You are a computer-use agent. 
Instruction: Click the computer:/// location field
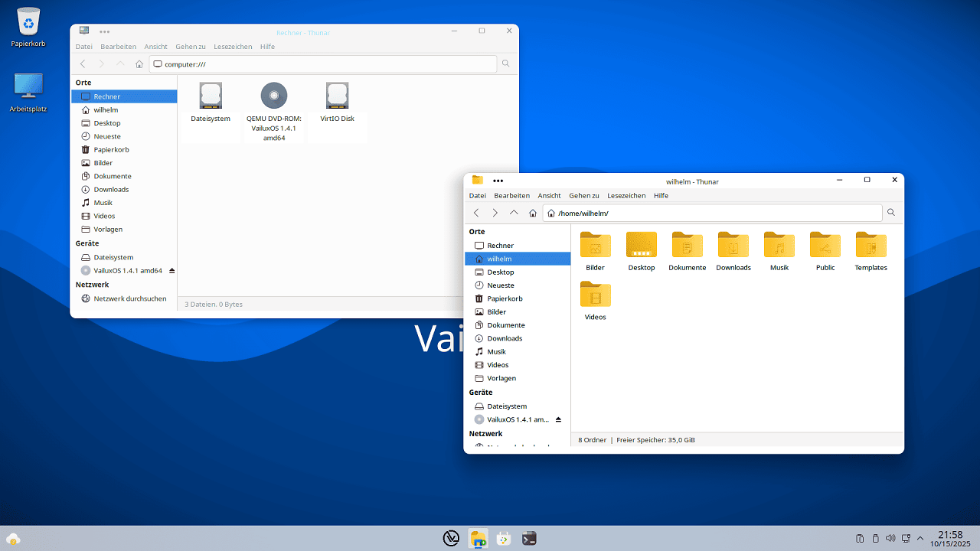(x=322, y=64)
